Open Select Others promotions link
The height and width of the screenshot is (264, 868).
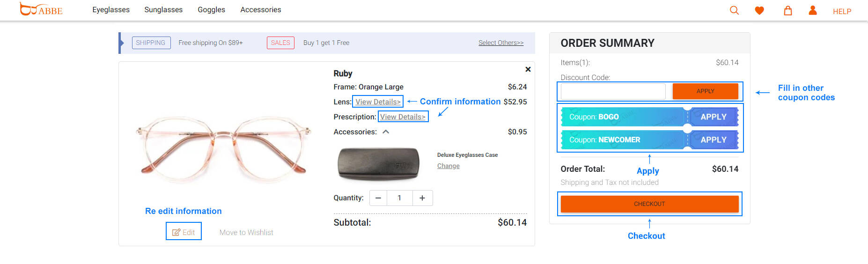[x=501, y=43]
